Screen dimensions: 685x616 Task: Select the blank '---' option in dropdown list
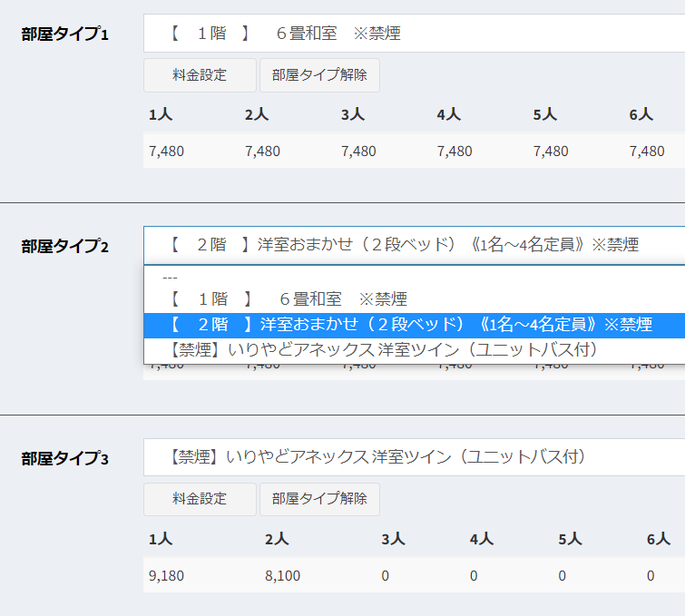click(414, 278)
